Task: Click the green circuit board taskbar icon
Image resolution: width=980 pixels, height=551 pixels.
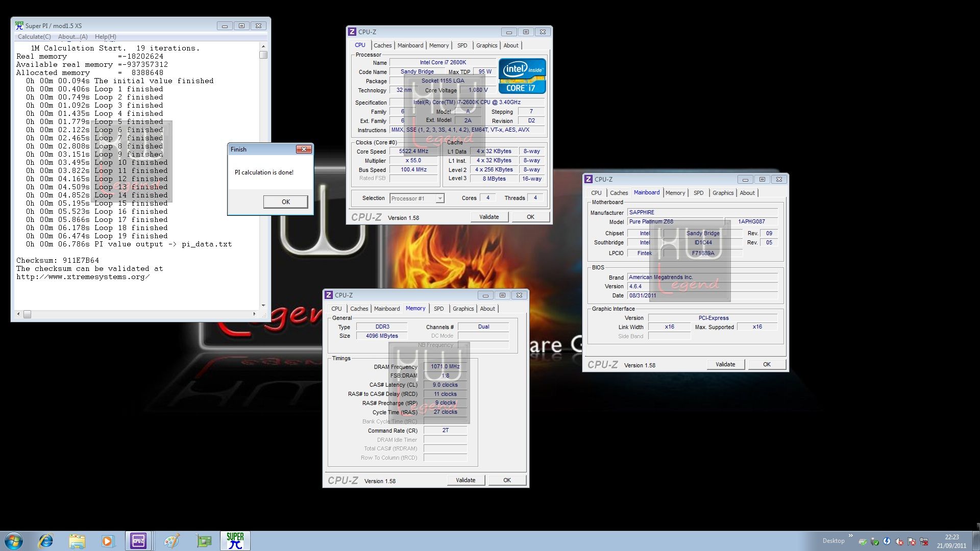Action: pyautogui.click(x=204, y=541)
